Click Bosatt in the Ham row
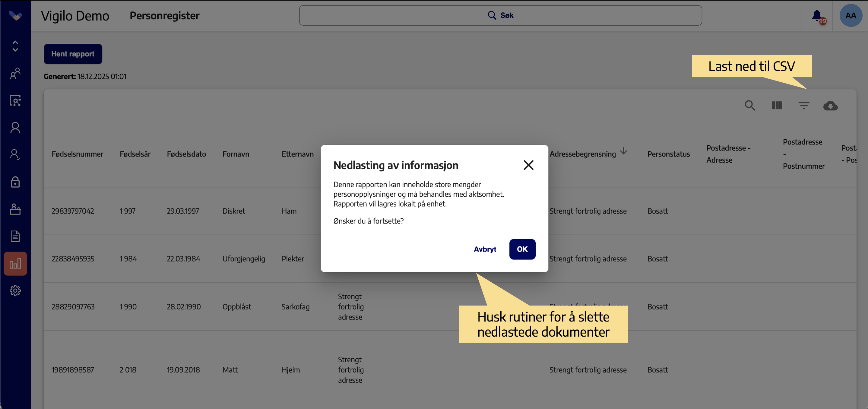This screenshot has width=868, height=409. [x=657, y=211]
